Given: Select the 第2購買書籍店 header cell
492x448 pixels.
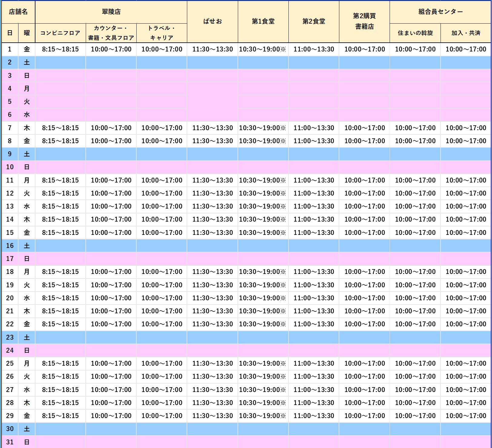Looking at the screenshot, I should 364,21.
